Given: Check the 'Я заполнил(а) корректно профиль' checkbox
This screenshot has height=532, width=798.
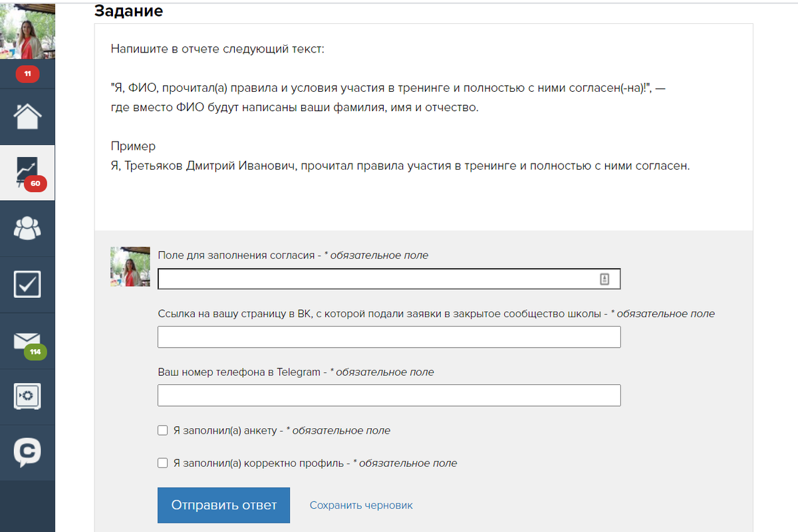Looking at the screenshot, I should pos(163,463).
